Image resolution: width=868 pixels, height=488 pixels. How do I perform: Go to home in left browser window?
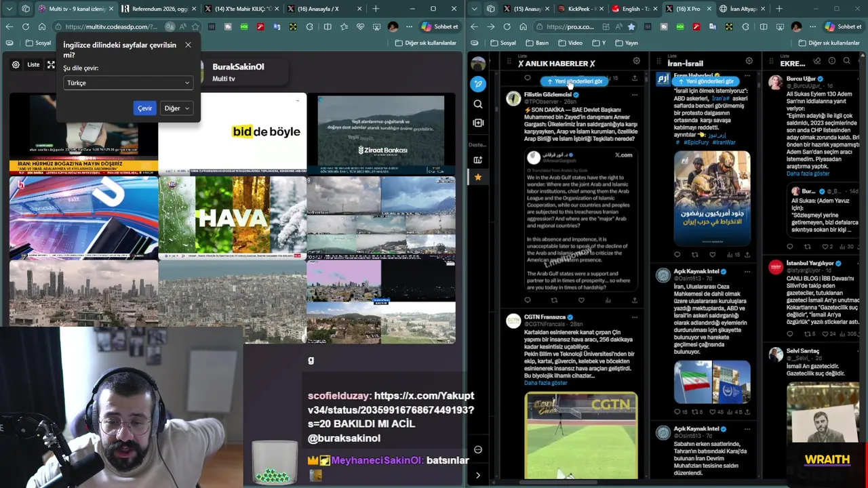pyautogui.click(x=42, y=26)
